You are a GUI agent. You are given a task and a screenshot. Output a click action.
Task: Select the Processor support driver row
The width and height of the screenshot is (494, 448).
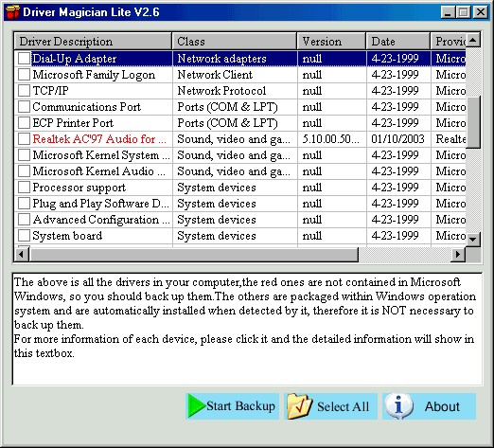click(239, 188)
